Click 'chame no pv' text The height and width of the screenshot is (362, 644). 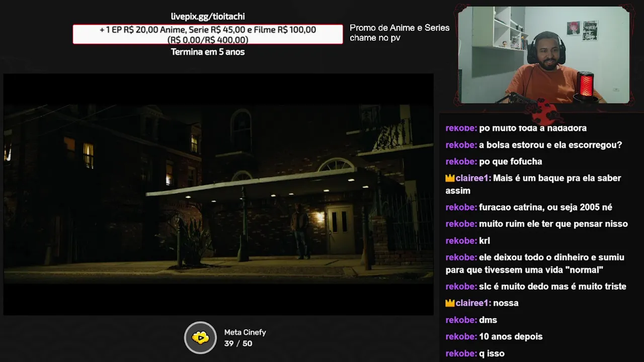(375, 38)
